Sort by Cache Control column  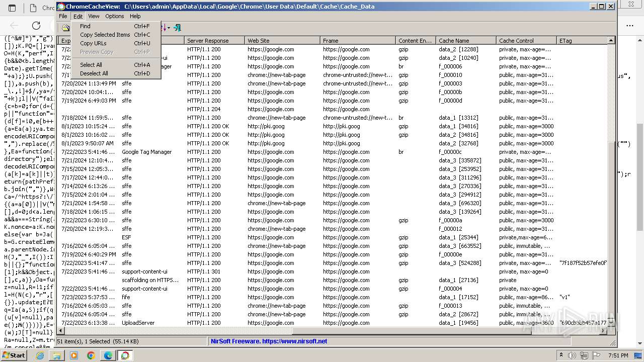coord(526,41)
